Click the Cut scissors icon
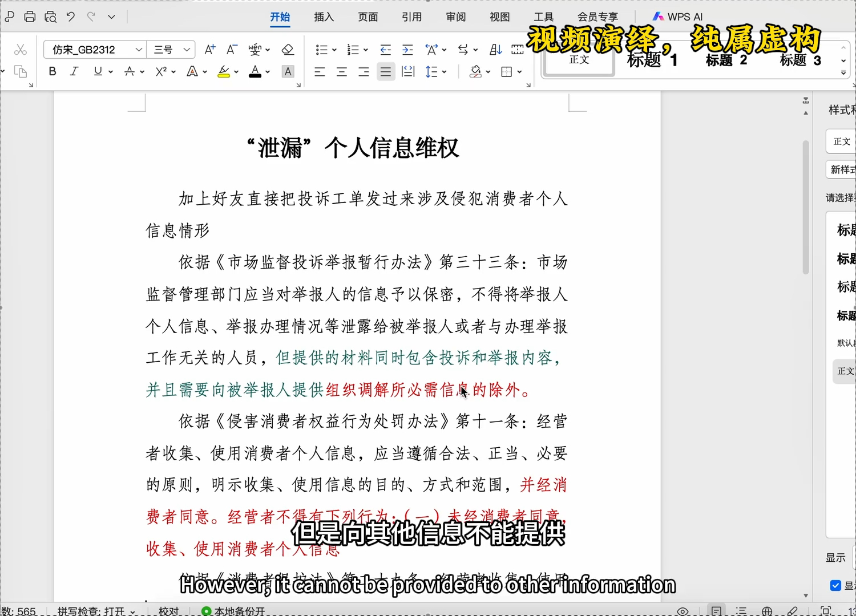Image resolution: width=856 pixels, height=616 pixels. 21,50
